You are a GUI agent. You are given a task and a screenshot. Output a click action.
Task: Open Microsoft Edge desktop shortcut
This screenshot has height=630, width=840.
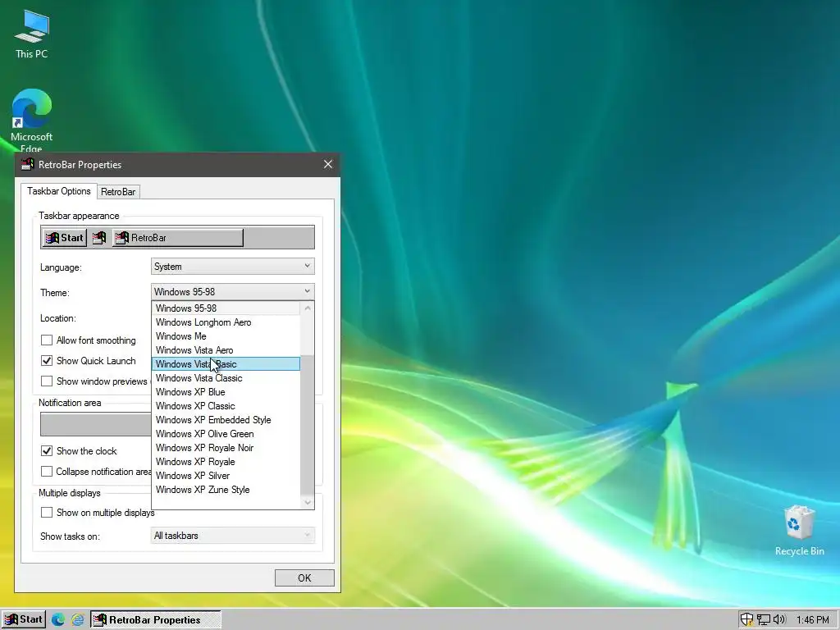point(32,121)
